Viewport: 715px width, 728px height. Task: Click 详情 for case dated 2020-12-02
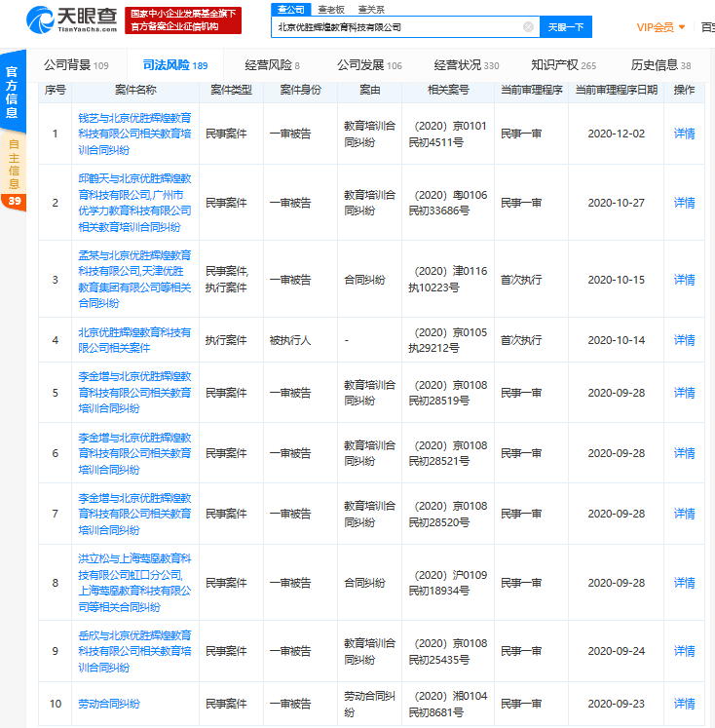(684, 134)
